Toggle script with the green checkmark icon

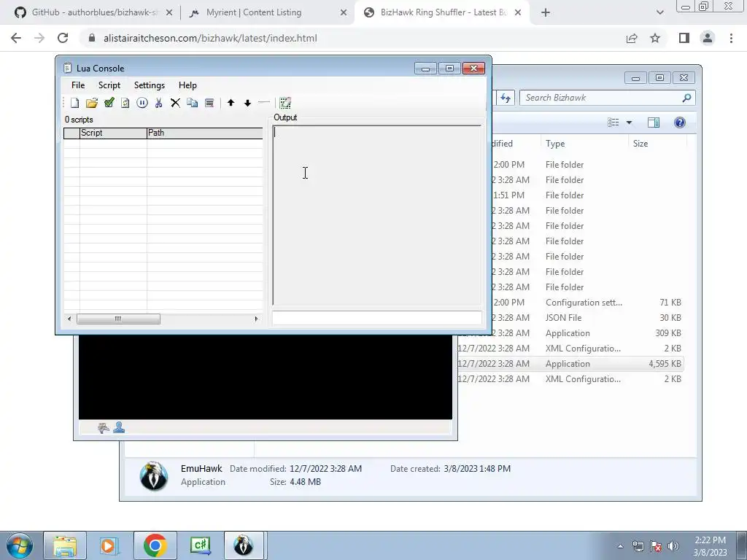coord(109,103)
